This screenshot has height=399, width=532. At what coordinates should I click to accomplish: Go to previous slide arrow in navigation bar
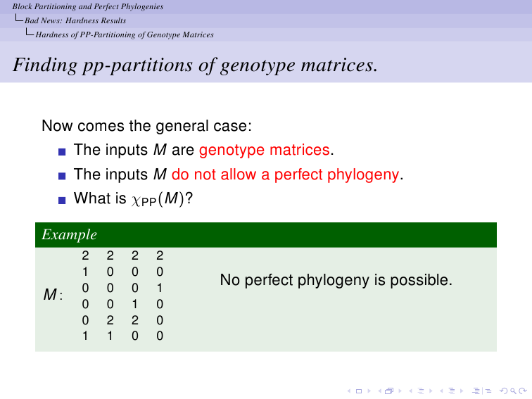coord(349,391)
